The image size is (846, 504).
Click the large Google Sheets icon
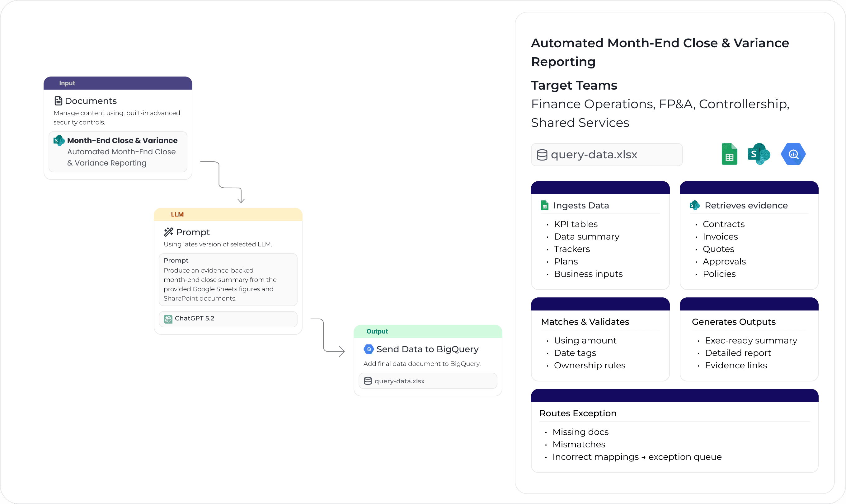729,154
